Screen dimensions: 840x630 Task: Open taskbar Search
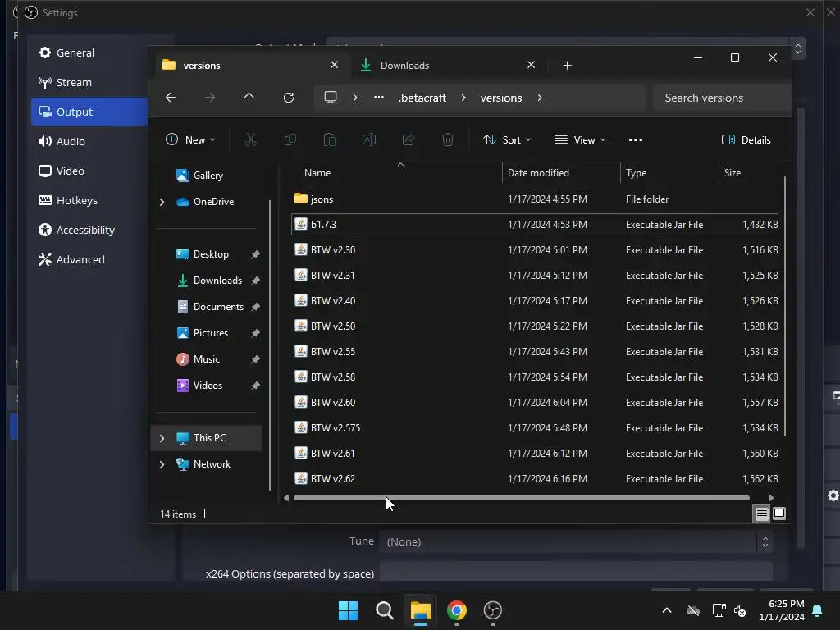tap(385, 610)
